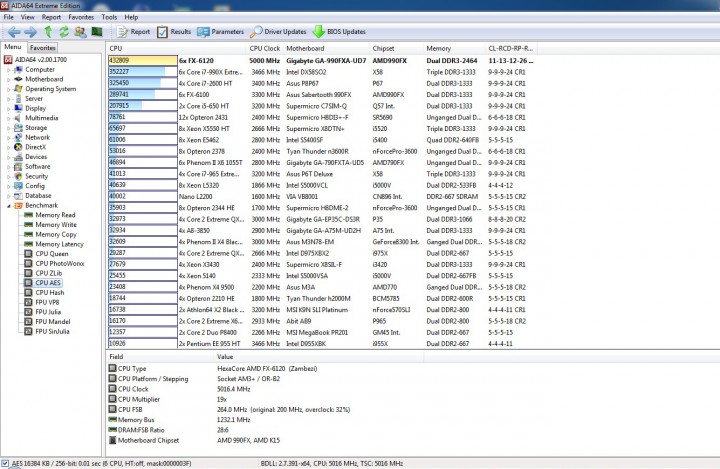720x469 pixels.
Task: Select Storage in the tree
Action: (x=36, y=127)
